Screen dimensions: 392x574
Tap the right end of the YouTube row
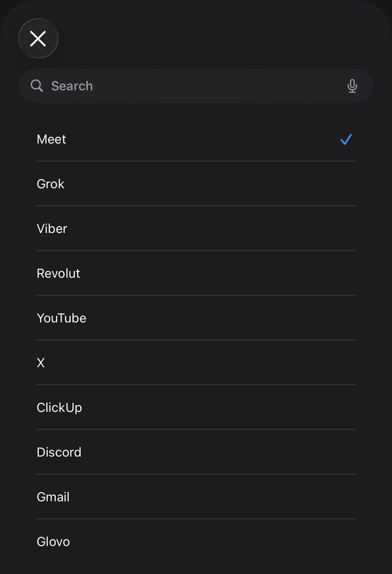click(x=340, y=318)
